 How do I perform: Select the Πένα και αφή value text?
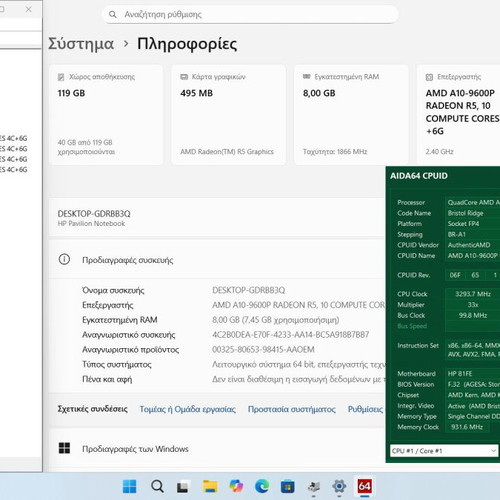pos(299,379)
